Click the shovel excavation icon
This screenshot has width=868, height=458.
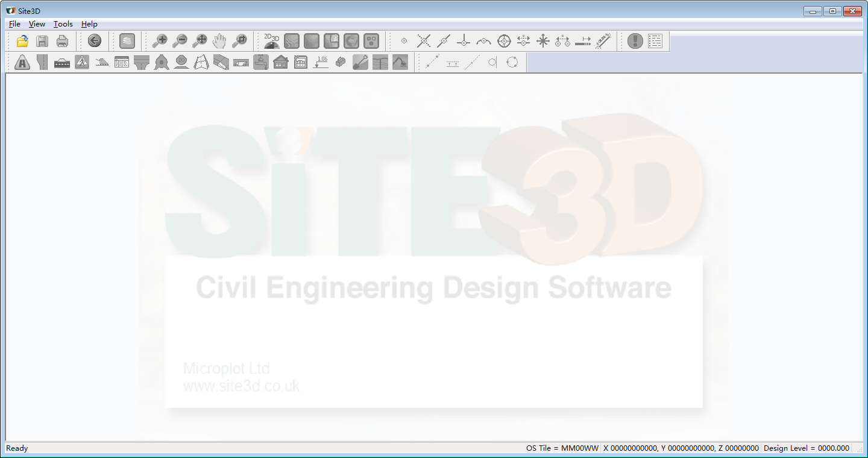[360, 62]
